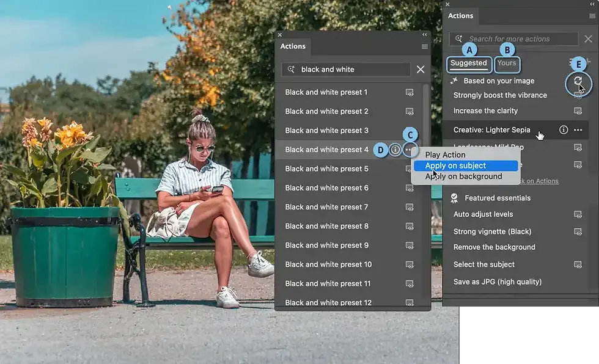Preview icon beside Black and white preset 9

coord(410,246)
